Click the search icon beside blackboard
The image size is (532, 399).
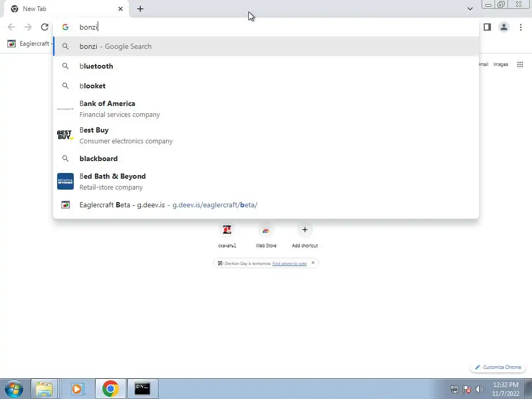pos(65,158)
